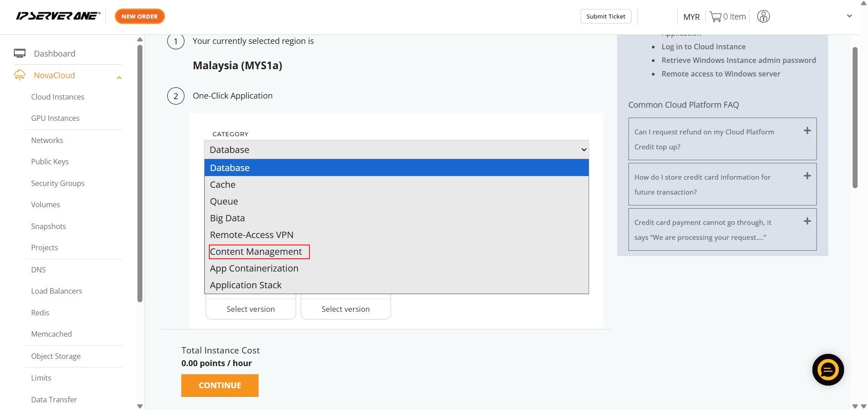Expand the credit card storage FAQ plus
Screen dimensions: 868x410
(x=807, y=176)
